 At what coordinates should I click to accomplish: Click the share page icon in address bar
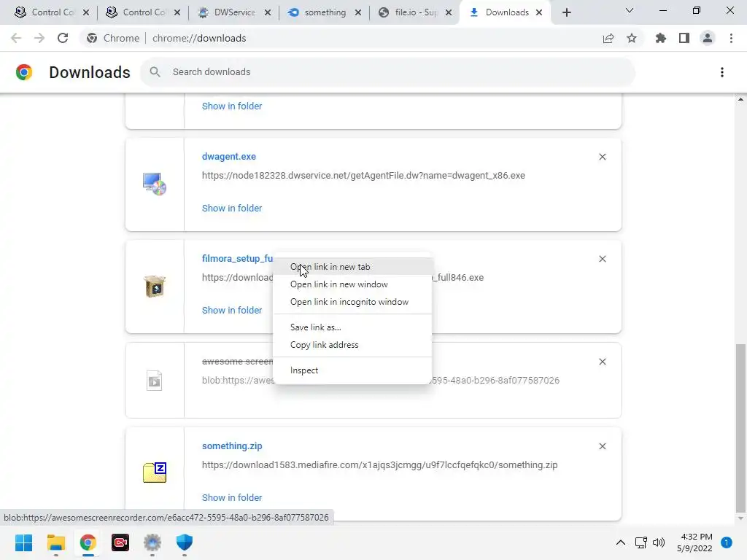coord(608,38)
